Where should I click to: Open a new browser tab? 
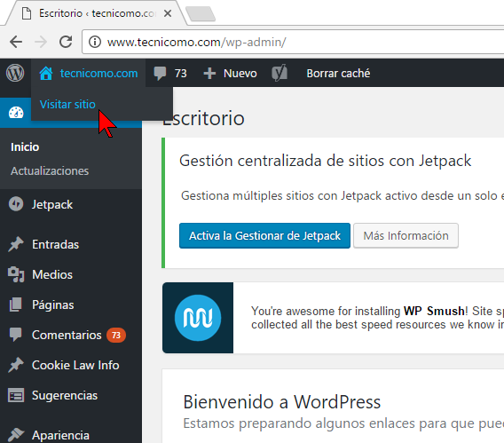(201, 14)
